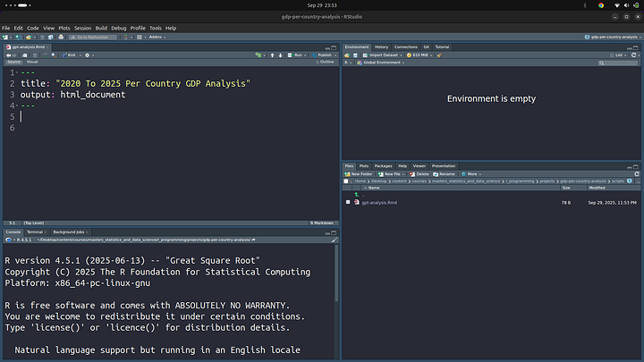Open the Run dropdown arrow
The height and width of the screenshot is (362, 644).
[x=305, y=55]
